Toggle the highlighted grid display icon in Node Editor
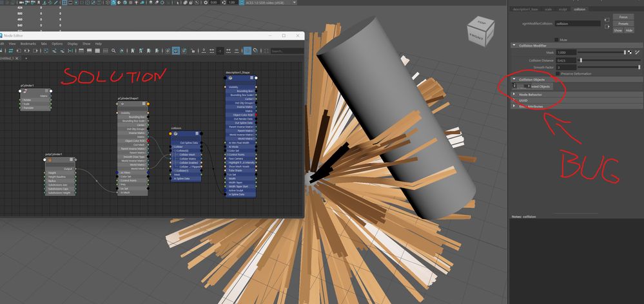The width and height of the screenshot is (644, 304). click(x=248, y=51)
